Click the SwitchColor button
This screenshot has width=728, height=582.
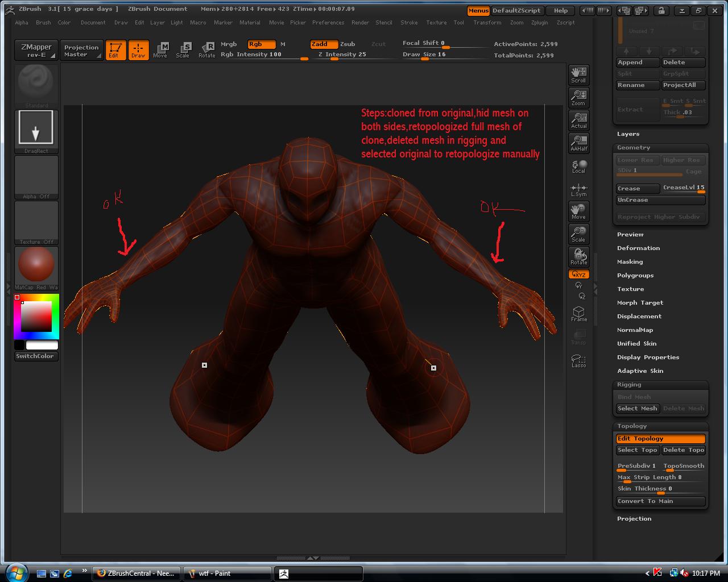click(x=36, y=356)
